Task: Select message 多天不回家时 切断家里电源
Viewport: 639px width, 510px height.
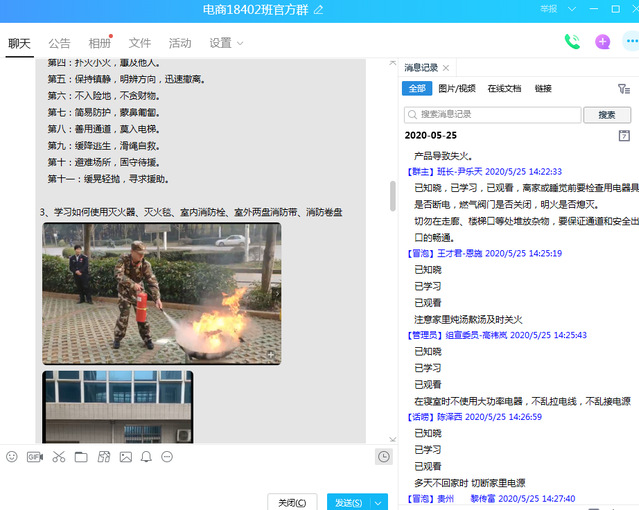Action: tap(469, 483)
